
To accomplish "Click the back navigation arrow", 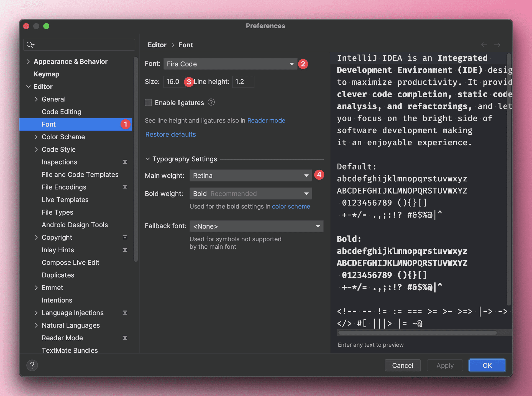I will point(484,45).
